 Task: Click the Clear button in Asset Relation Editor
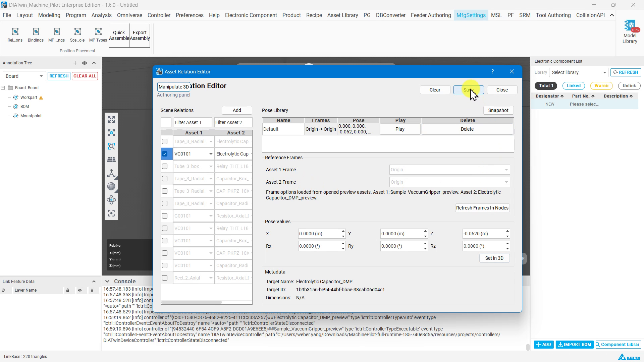pos(435,90)
